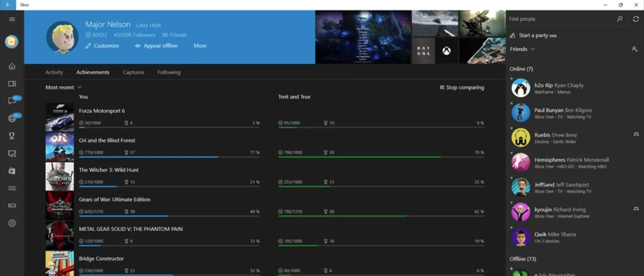Open My Games in the sidebar

point(12,84)
